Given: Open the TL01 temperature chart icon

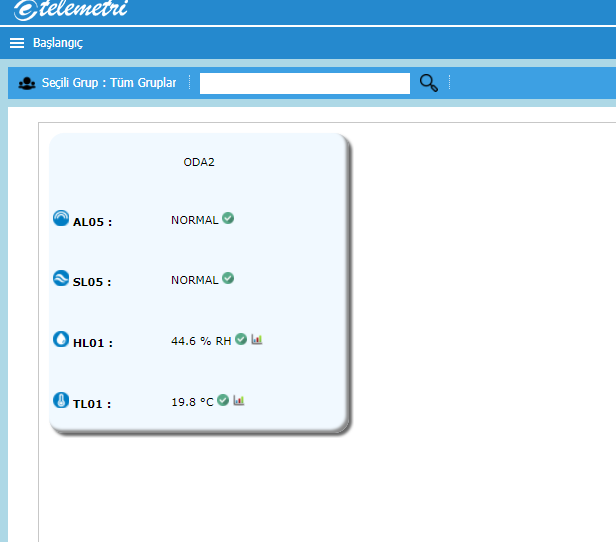Looking at the screenshot, I should [239, 400].
